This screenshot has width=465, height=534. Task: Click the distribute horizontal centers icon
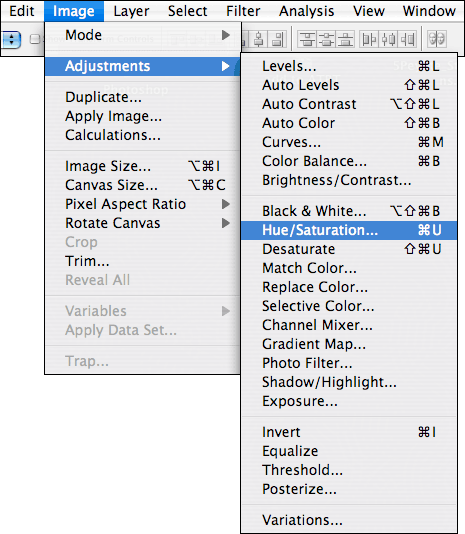[x=388, y=39]
